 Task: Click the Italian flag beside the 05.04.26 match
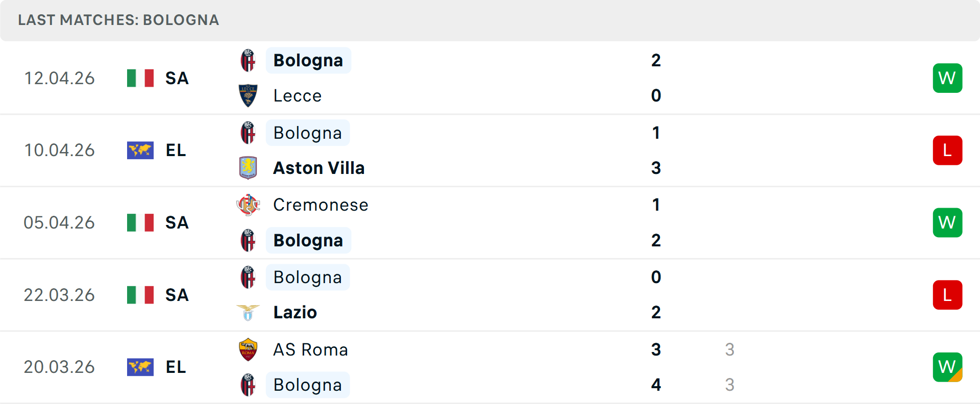click(x=140, y=222)
